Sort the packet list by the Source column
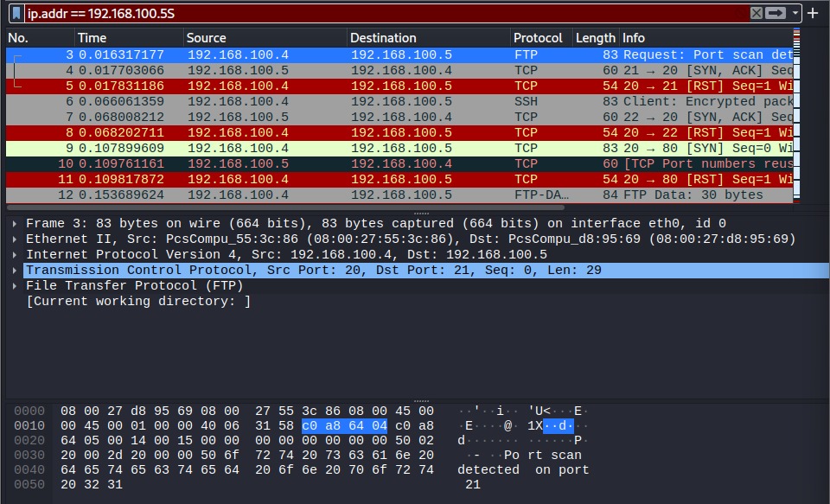 (265, 38)
